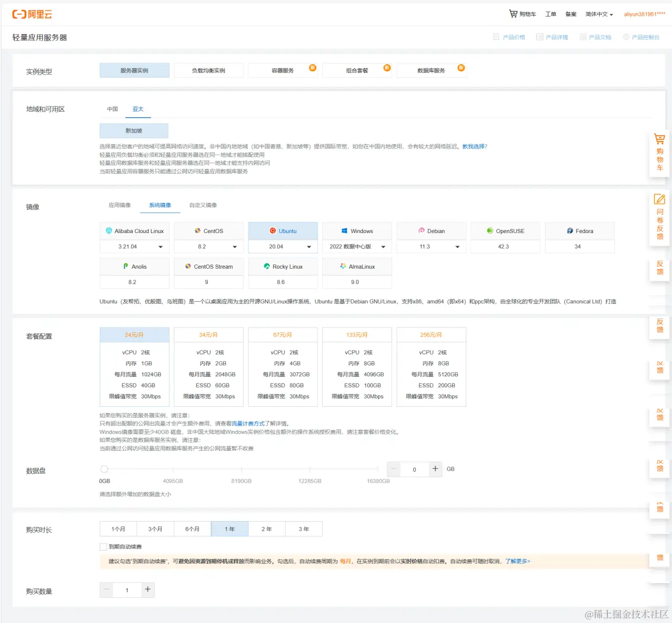Open Debian version 11.3 dropdown
Viewport: 672px width, 623px height.
432,246
